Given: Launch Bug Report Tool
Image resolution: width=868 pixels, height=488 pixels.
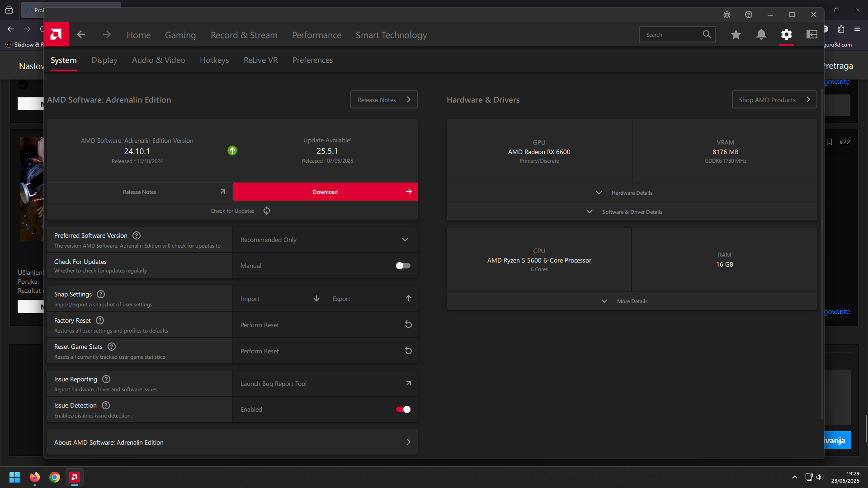Looking at the screenshot, I should click(325, 384).
